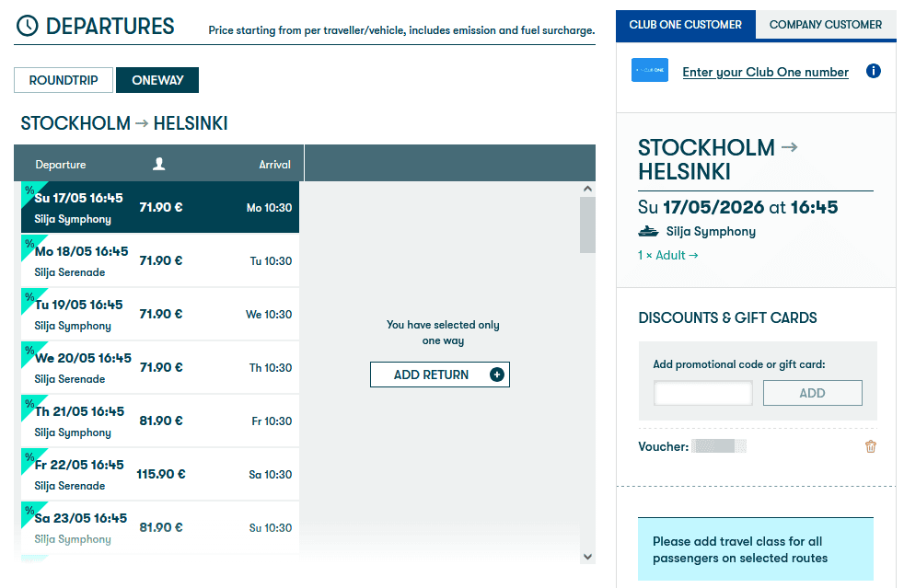Click the plus icon inside ADD RETURN

pyautogui.click(x=496, y=375)
